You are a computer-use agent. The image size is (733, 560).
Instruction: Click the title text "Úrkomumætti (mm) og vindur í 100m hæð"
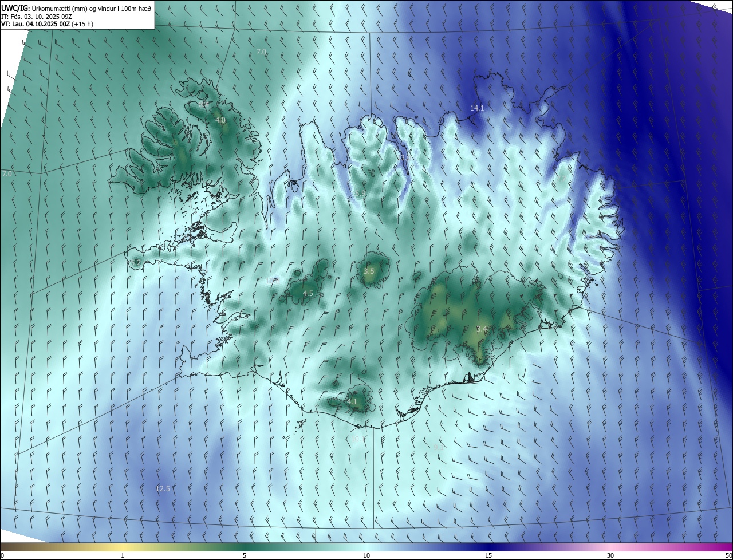pos(91,8)
